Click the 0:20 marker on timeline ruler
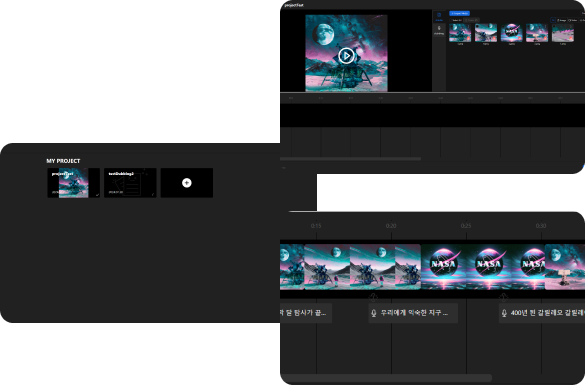 click(391, 226)
